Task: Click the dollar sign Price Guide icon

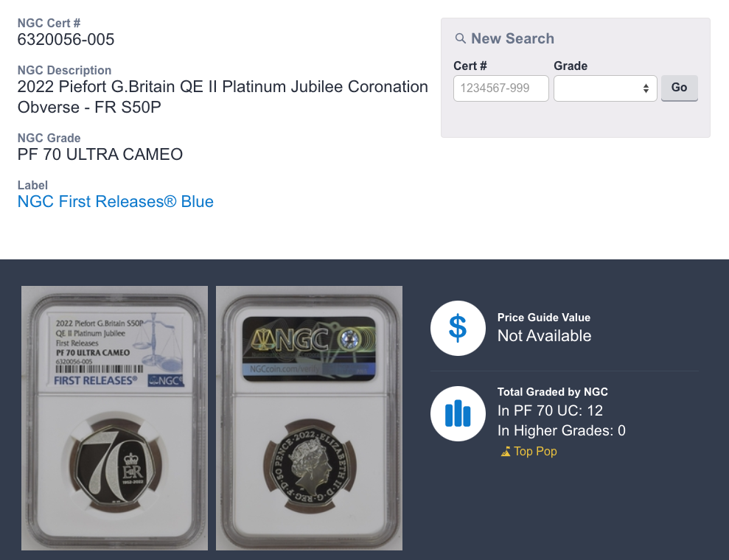Action: tap(458, 328)
